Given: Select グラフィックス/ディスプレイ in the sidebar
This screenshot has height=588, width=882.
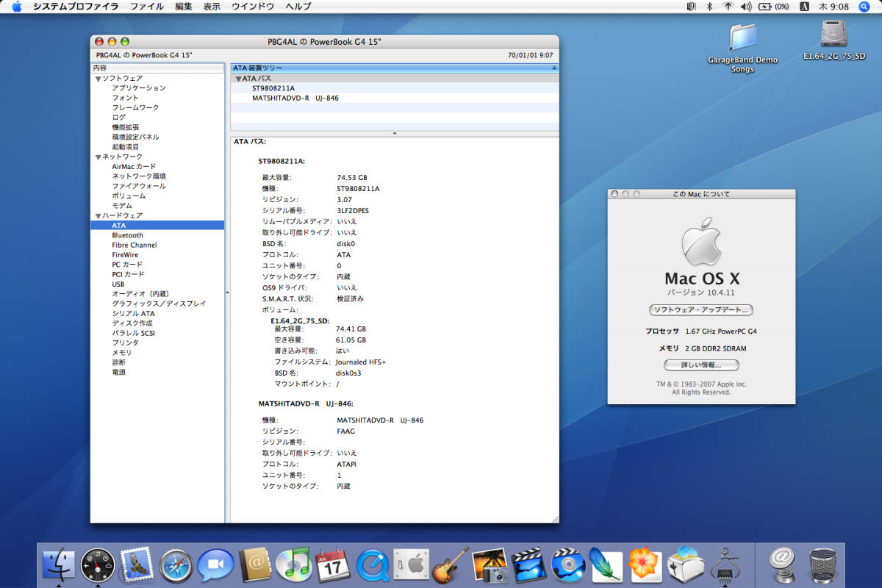Looking at the screenshot, I should (x=159, y=304).
